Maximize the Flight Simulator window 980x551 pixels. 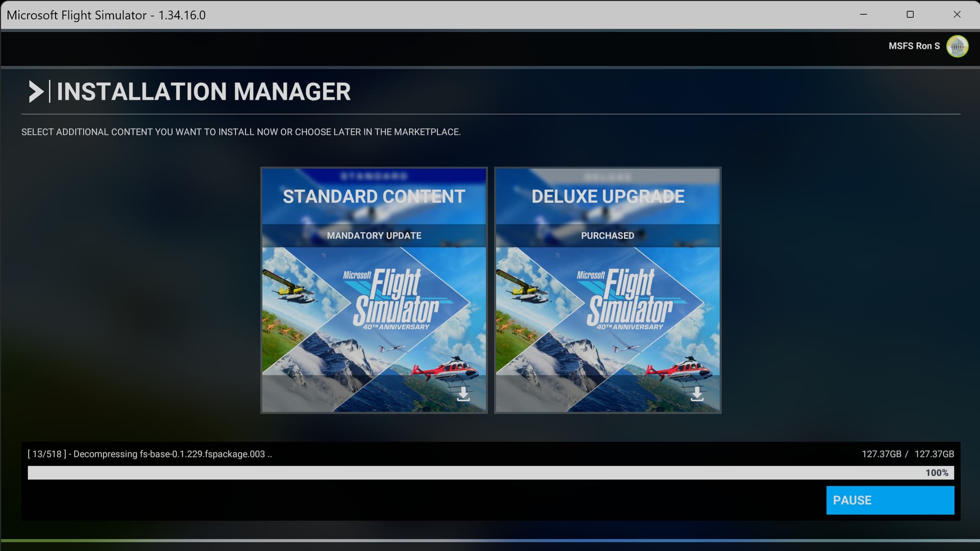(x=910, y=14)
